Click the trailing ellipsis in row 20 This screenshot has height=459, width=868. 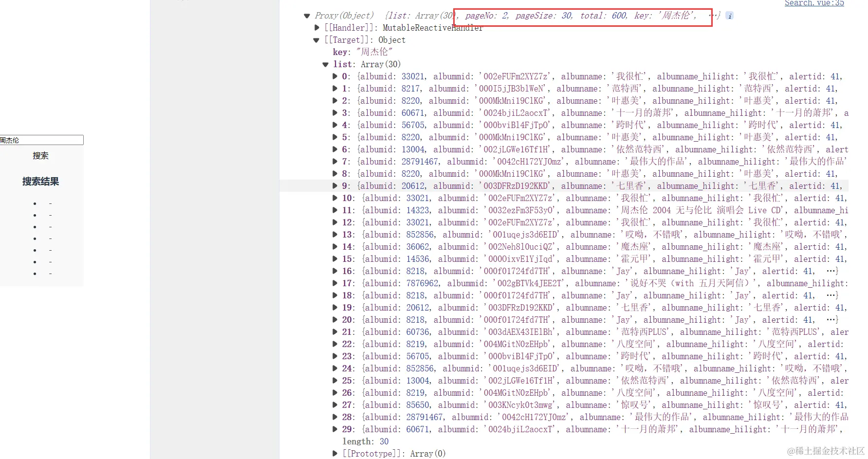point(831,320)
